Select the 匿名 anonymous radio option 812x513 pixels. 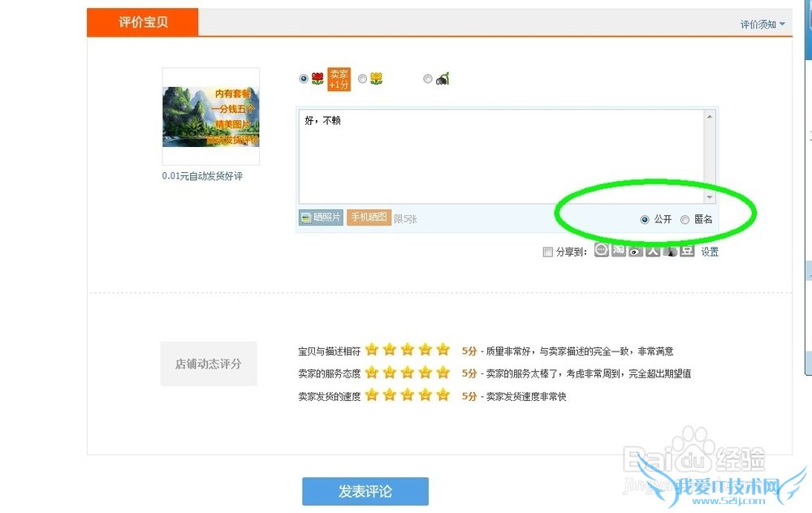point(685,219)
